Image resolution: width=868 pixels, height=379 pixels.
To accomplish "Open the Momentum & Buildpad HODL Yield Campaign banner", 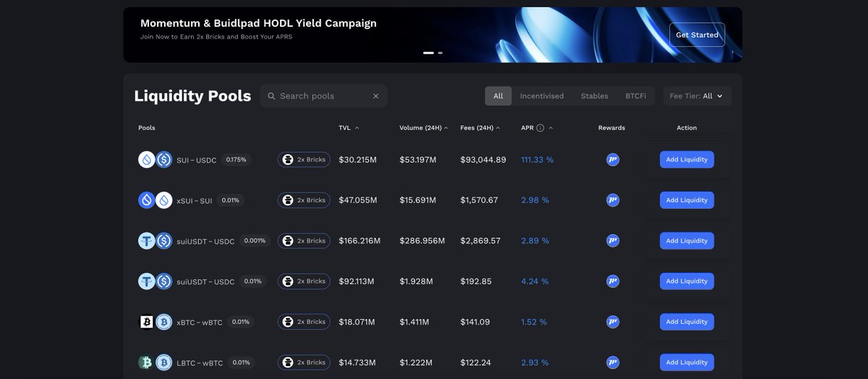I will pos(433,35).
